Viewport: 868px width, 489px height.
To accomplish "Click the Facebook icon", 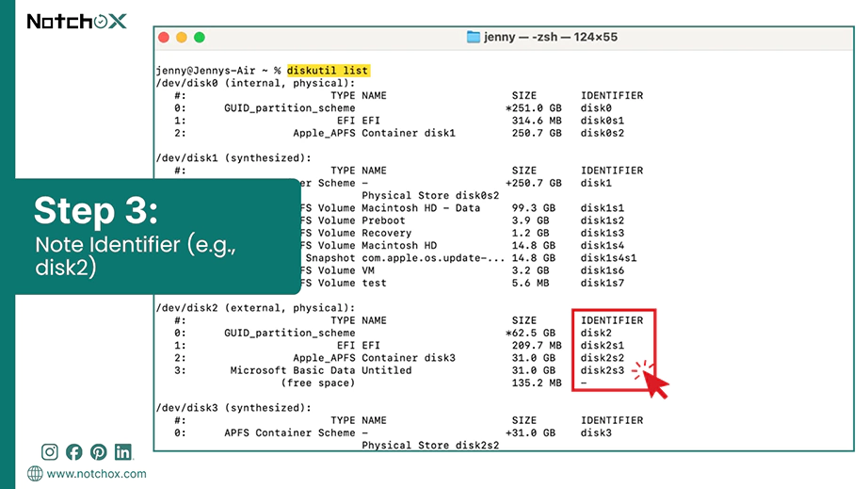I will coord(73,452).
